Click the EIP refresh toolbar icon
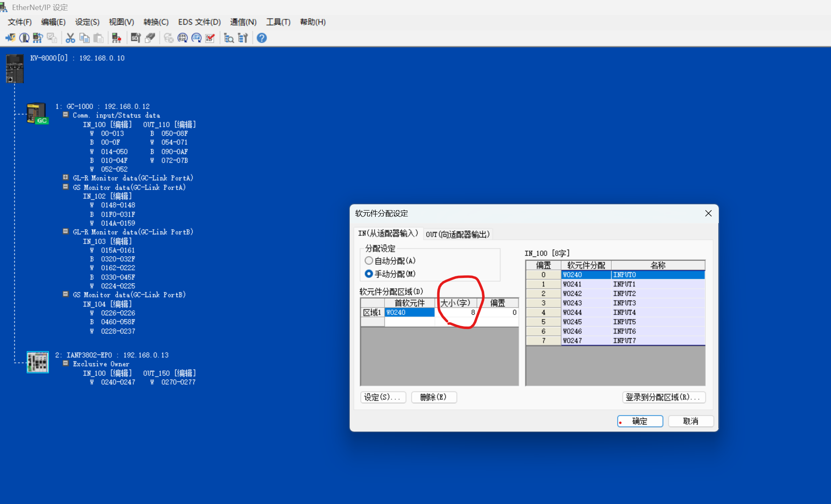Image resolution: width=831 pixels, height=504 pixels. pyautogui.click(x=196, y=38)
